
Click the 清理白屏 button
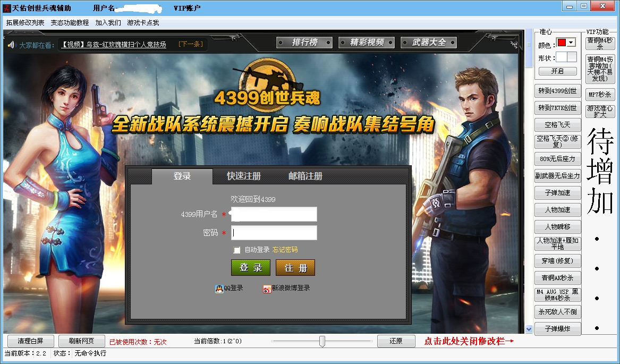click(30, 341)
